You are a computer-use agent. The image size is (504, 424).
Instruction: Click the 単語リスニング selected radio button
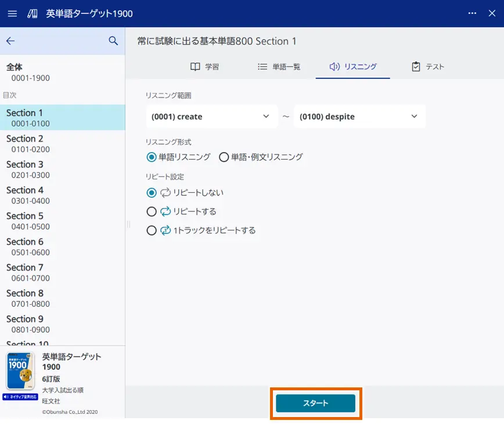tap(152, 156)
